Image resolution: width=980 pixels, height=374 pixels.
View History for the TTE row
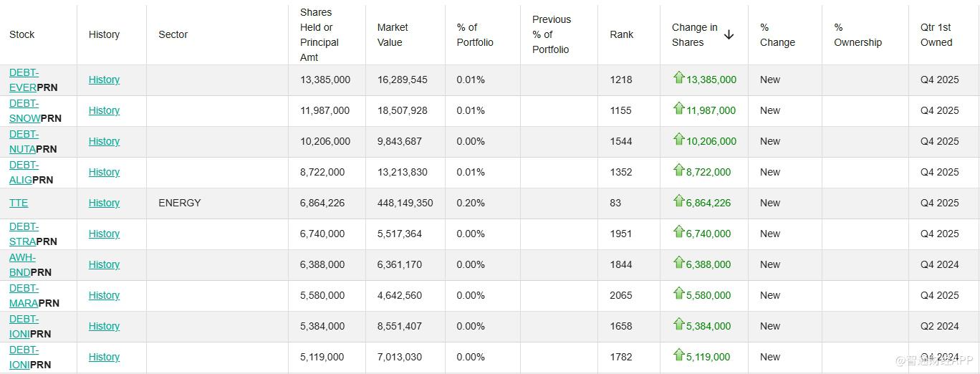(x=104, y=203)
